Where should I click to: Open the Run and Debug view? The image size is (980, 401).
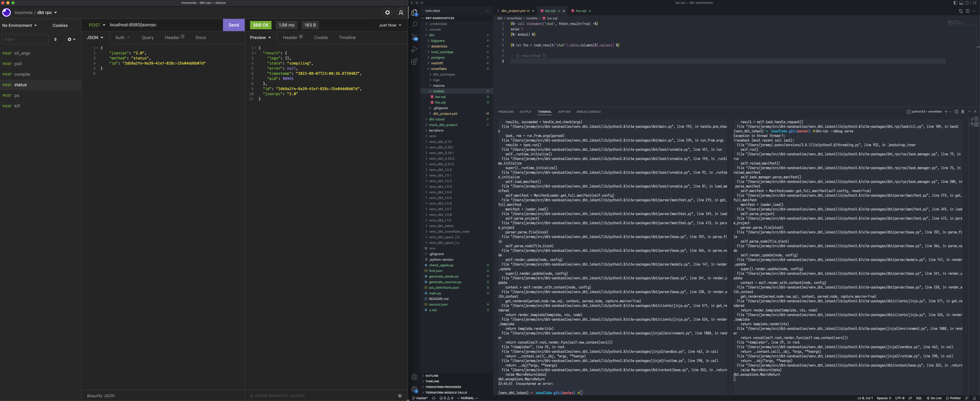(414, 49)
